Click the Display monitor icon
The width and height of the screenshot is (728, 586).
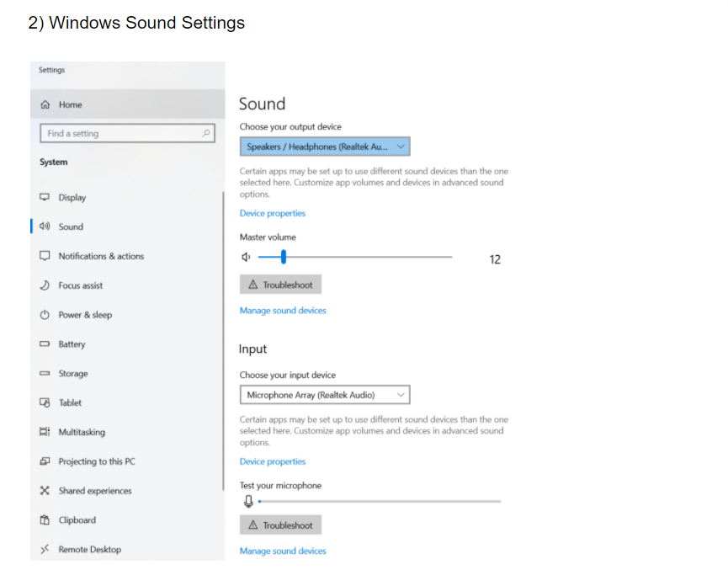tap(45, 198)
